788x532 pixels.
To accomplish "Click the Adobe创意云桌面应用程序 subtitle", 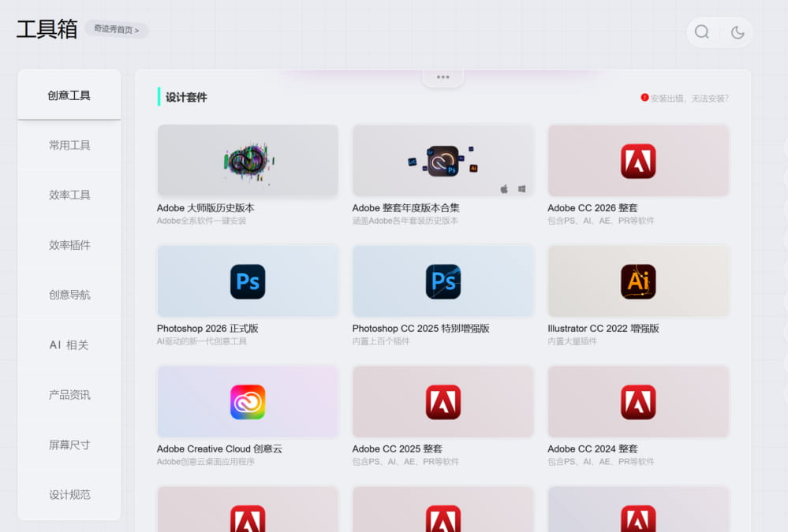I will (x=206, y=462).
